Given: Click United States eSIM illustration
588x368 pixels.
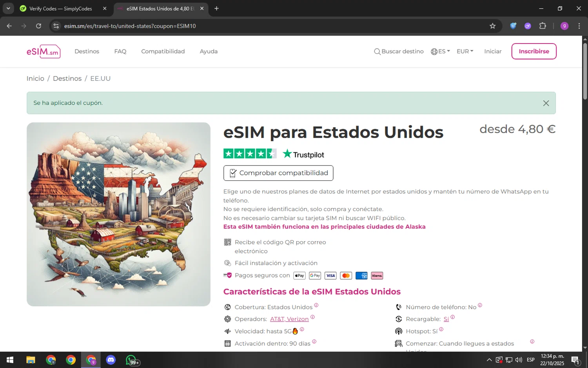Looking at the screenshot, I should 118,214.
